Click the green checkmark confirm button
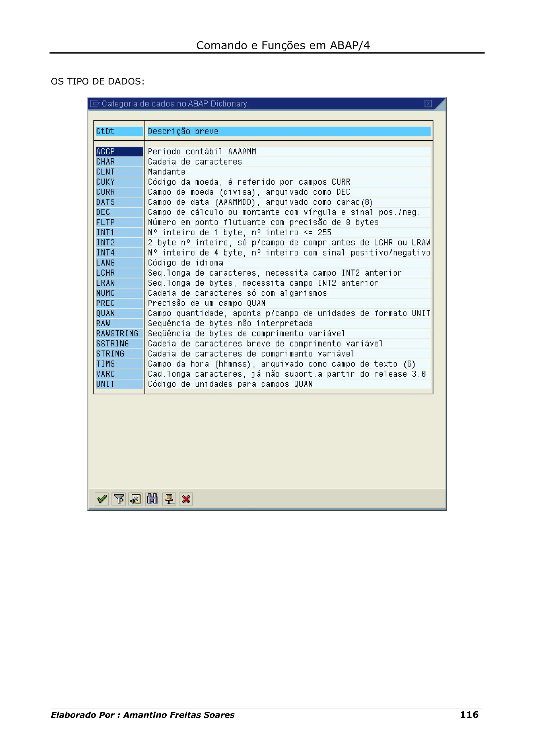Screen dimensions: 534x756 click(102, 499)
